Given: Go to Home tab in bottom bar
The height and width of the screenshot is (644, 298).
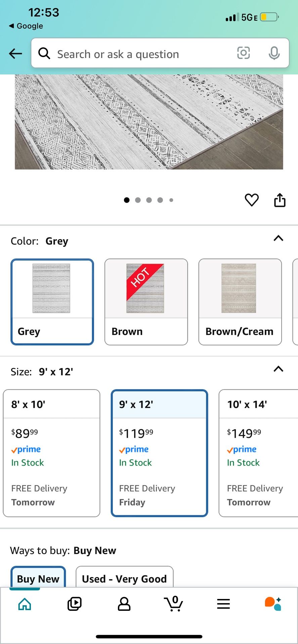Looking at the screenshot, I should pyautogui.click(x=25, y=604).
